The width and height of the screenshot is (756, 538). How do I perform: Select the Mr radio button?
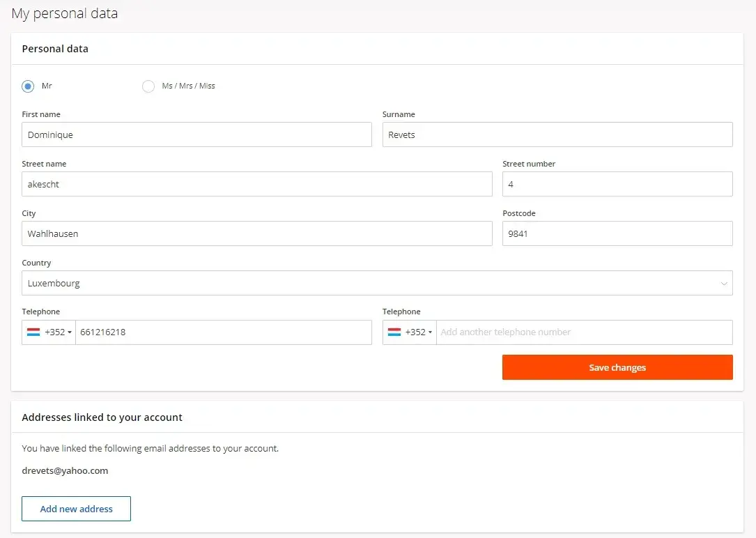28,86
